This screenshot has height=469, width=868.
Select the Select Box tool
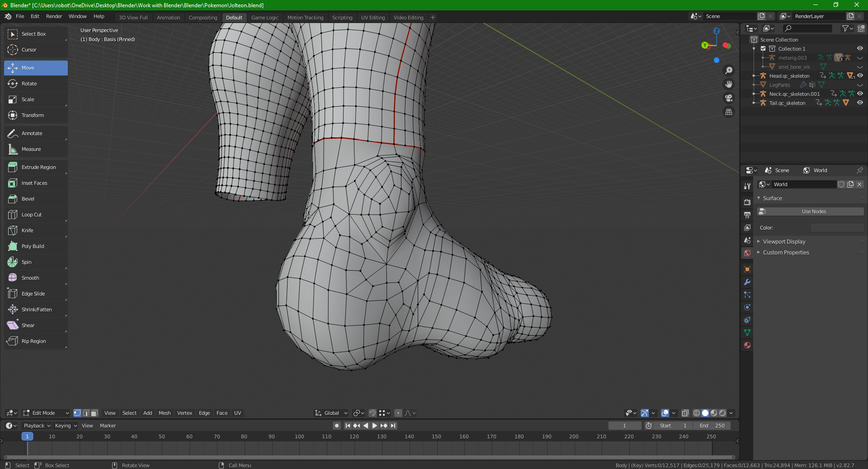coord(36,34)
